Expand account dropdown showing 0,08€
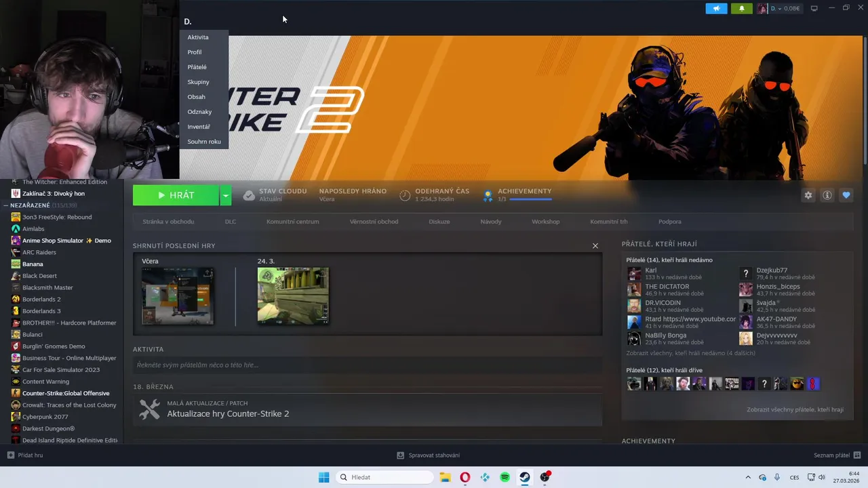This screenshot has height=488, width=868. click(x=785, y=9)
